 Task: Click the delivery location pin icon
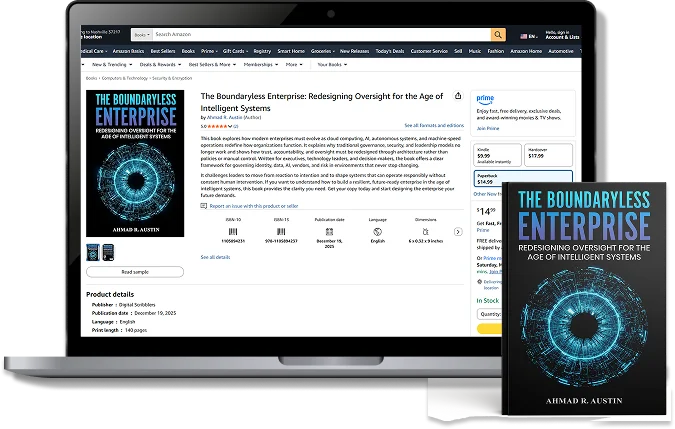pos(479,282)
